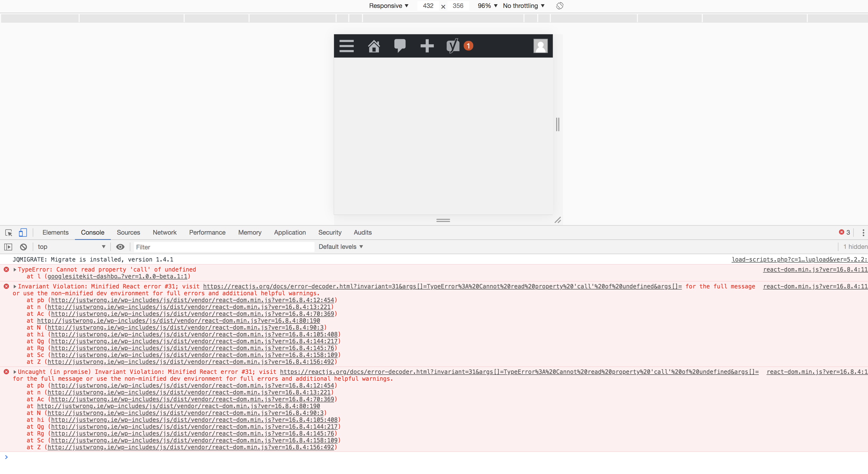Open the Audits tab
868x474 pixels.
tap(363, 233)
